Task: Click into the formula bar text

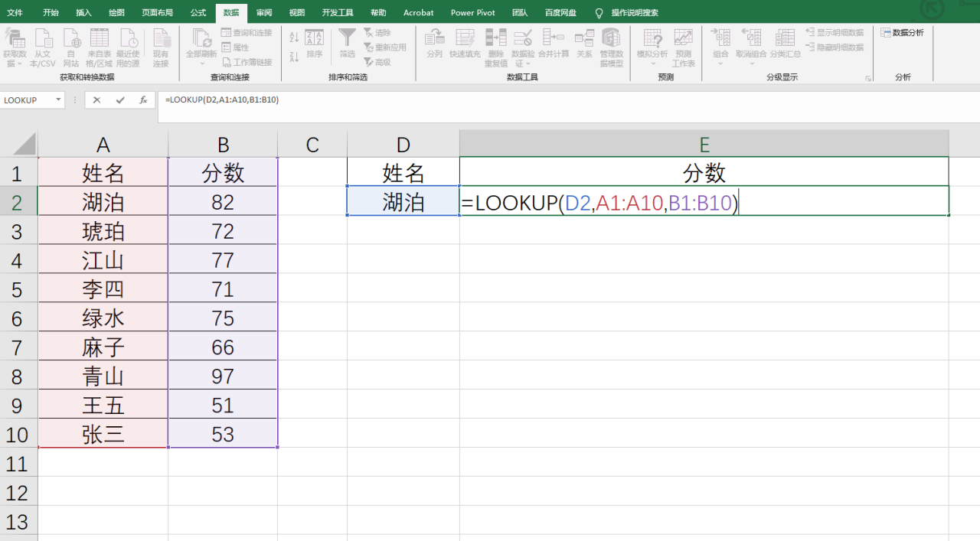Action: tap(220, 100)
